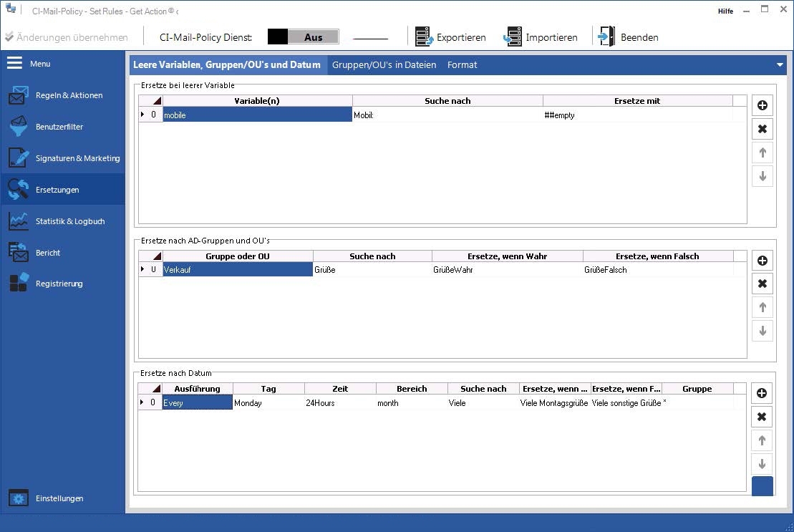Select the 'GrüßeFalsch' cell

pyautogui.click(x=658, y=269)
